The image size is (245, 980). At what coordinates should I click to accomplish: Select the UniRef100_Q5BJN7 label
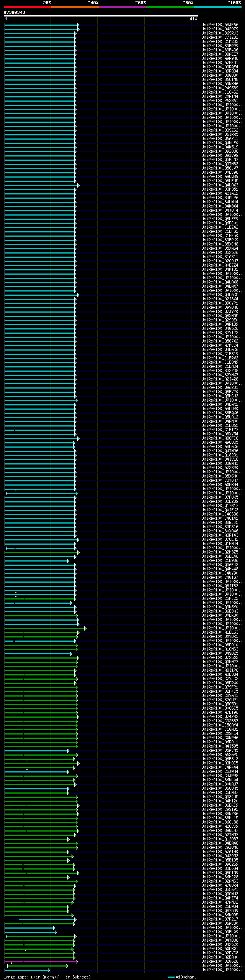(220, 160)
